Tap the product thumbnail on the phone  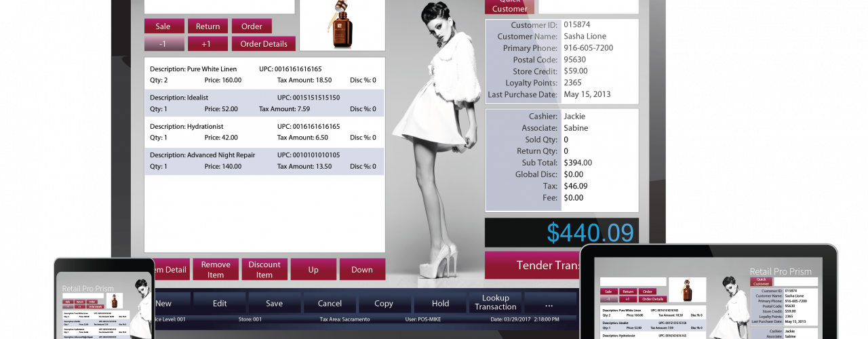point(115,300)
